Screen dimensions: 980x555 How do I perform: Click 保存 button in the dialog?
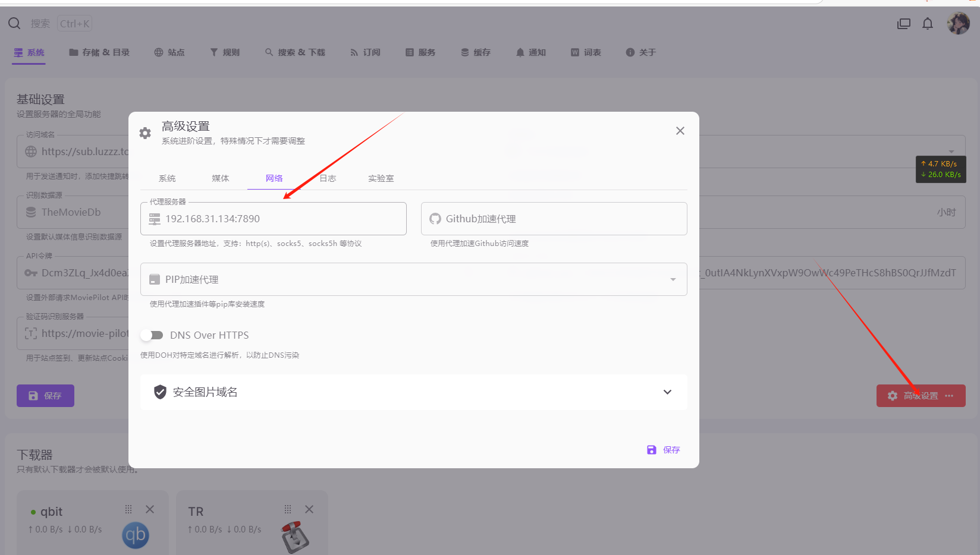664,450
